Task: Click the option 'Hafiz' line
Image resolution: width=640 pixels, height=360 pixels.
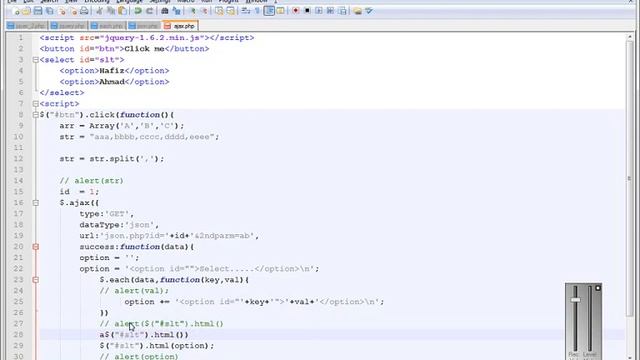Action: tap(114, 71)
